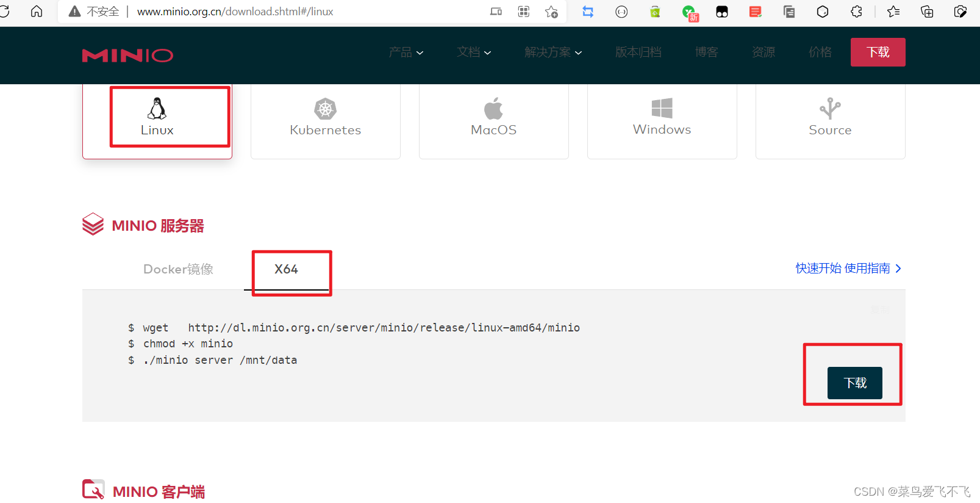Click the browser home icon
The width and height of the screenshot is (980, 503).
(37, 12)
